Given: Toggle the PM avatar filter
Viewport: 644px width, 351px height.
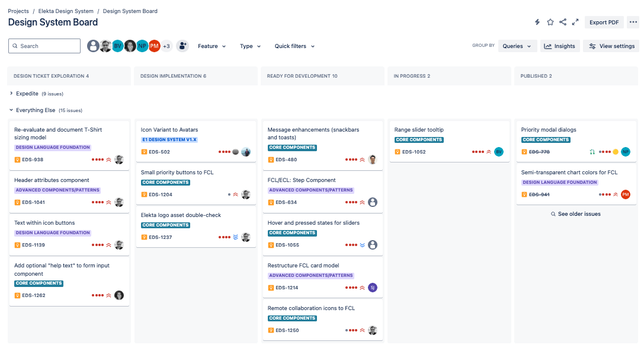Looking at the screenshot, I should click(155, 46).
